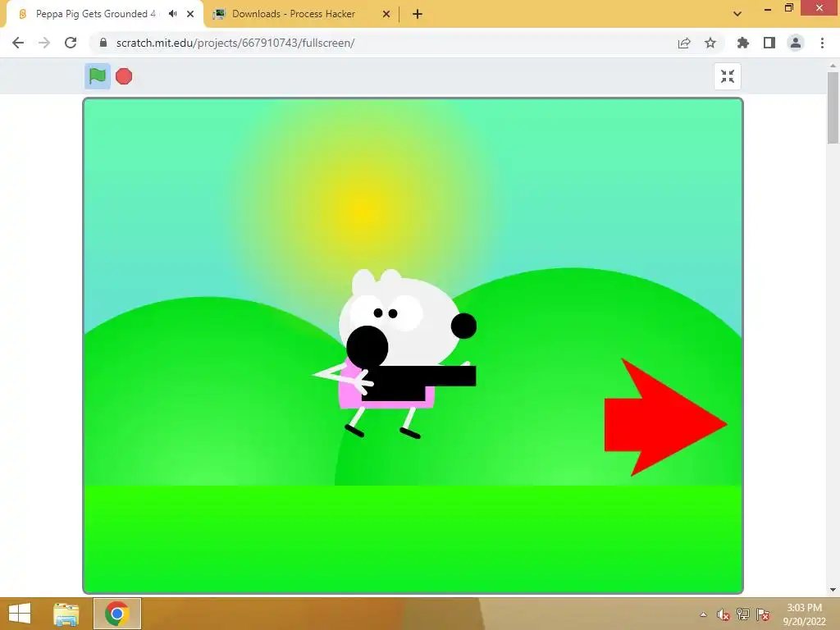Close the Downloads - Process Hacker tab
Viewport: 840px width, 630px height.
[386, 14]
